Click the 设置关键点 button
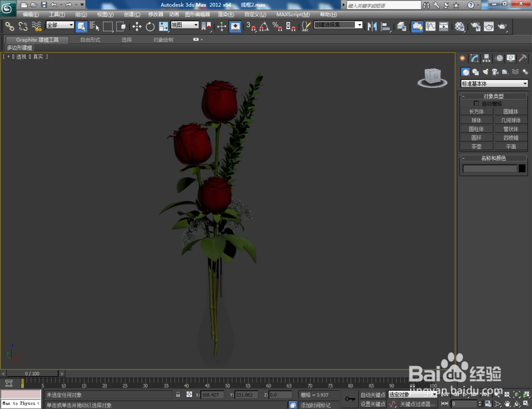The width and height of the screenshot is (532, 409). click(372, 404)
